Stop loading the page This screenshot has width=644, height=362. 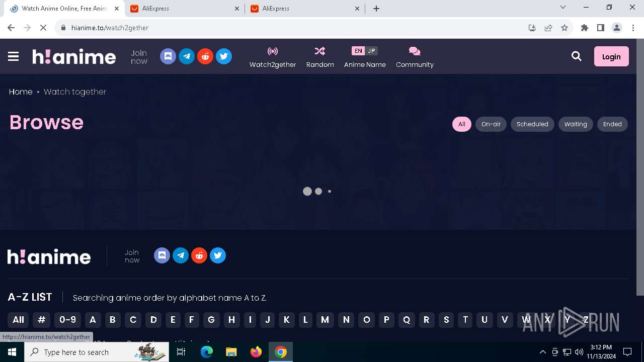point(43,28)
